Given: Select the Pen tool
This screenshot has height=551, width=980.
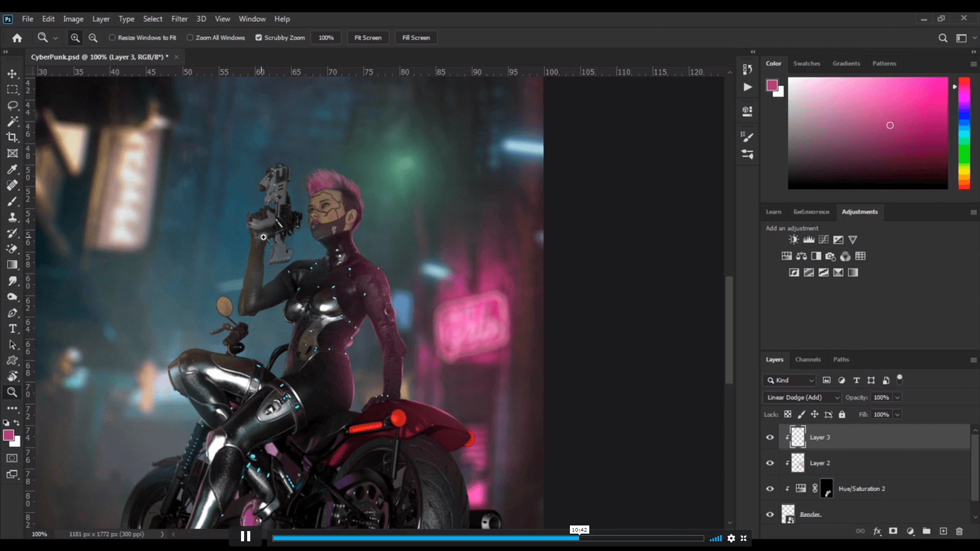Looking at the screenshot, I should click(12, 313).
